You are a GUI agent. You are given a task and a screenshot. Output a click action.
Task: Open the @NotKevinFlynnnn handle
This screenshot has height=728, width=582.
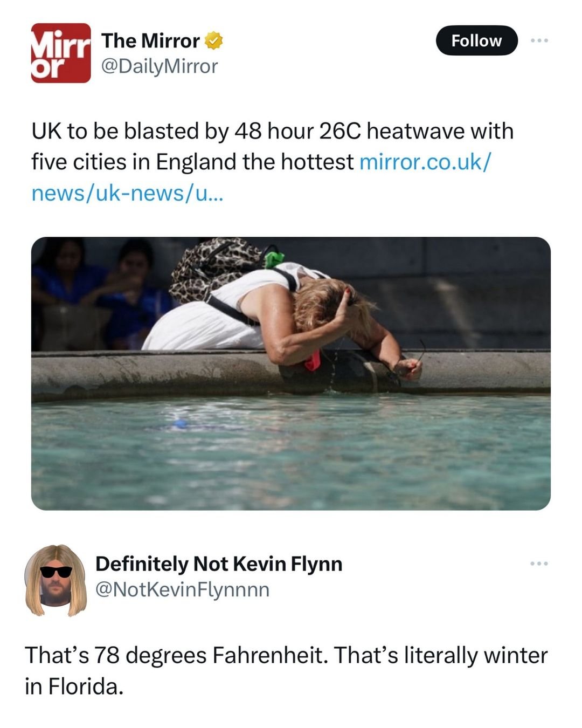[182, 589]
